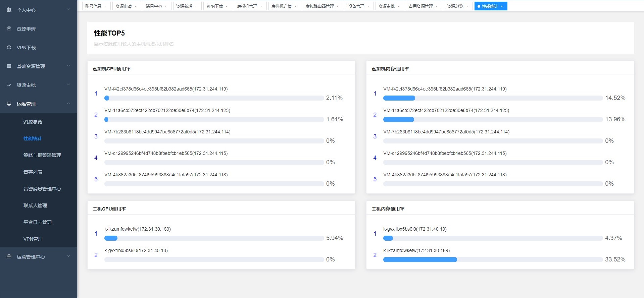
Task: Expand the 运营管理中心 menu chevron
Action: point(68,256)
